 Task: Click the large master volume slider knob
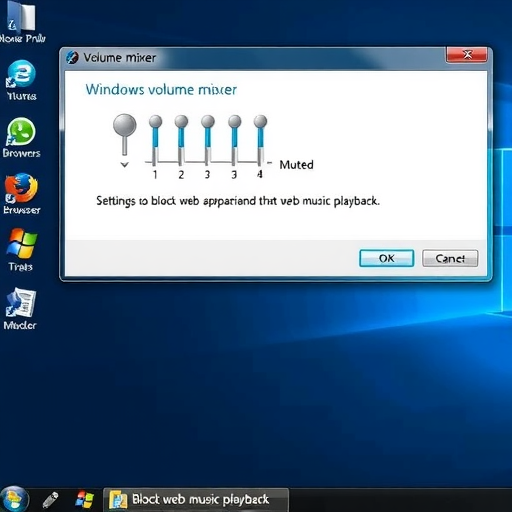pyautogui.click(x=125, y=125)
